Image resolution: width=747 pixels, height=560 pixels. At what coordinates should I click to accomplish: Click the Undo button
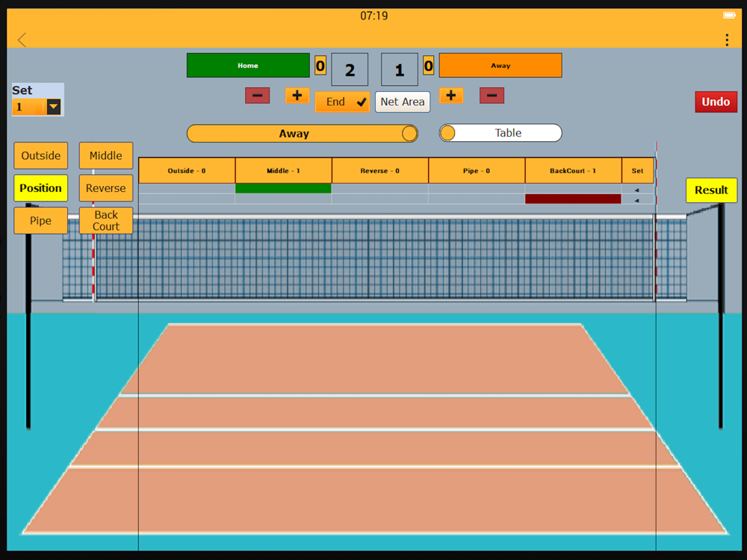[x=716, y=102]
